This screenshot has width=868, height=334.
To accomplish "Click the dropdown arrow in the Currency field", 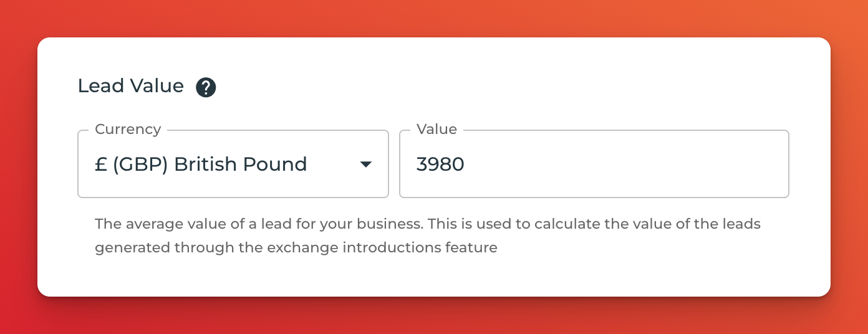I will (366, 165).
